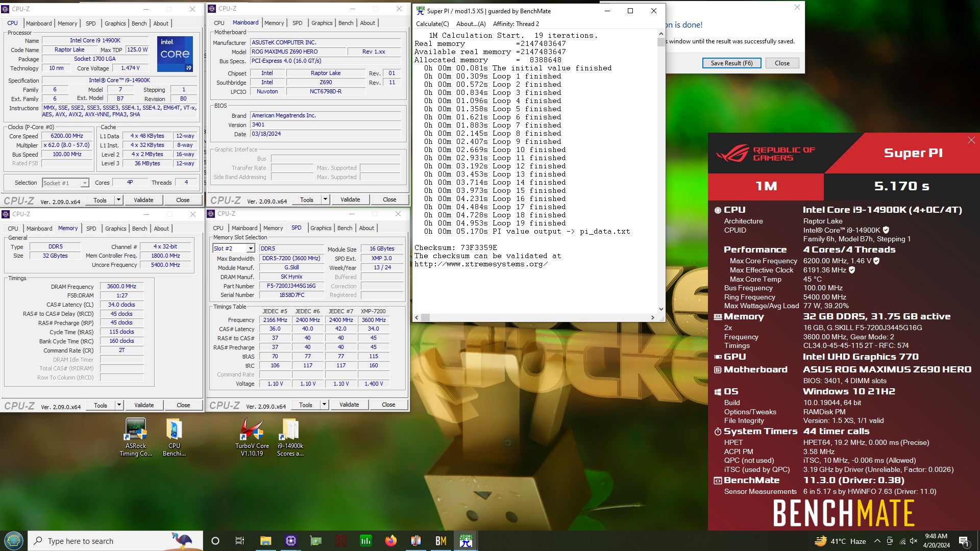Select the i9-14900k Scores desktop folder

pos(290,437)
